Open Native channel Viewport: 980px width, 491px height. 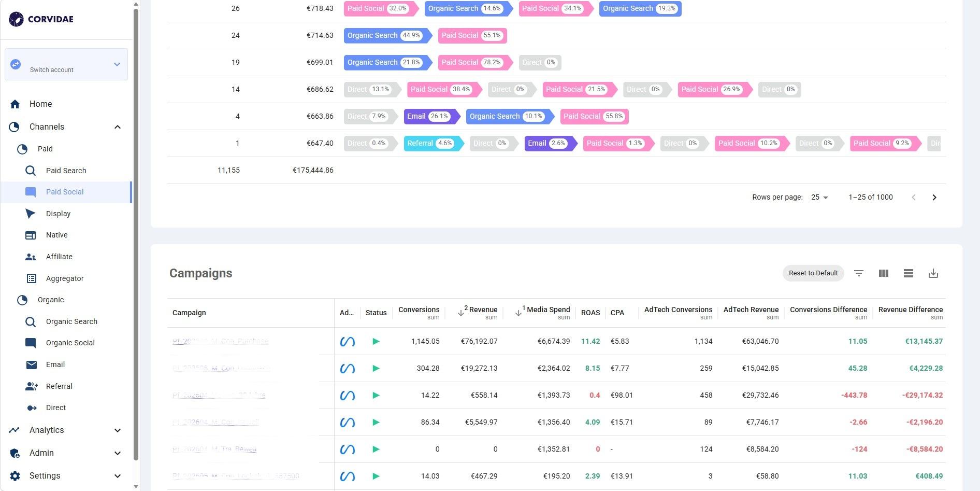(x=56, y=235)
